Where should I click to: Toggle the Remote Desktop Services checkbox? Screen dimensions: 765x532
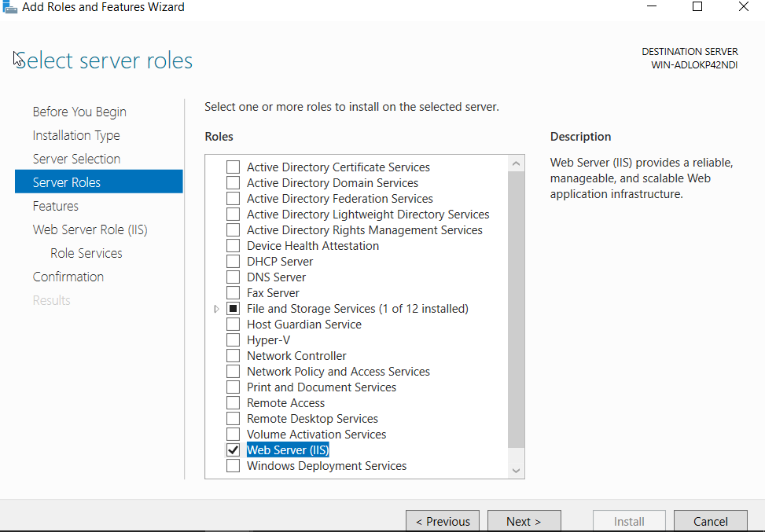233,419
